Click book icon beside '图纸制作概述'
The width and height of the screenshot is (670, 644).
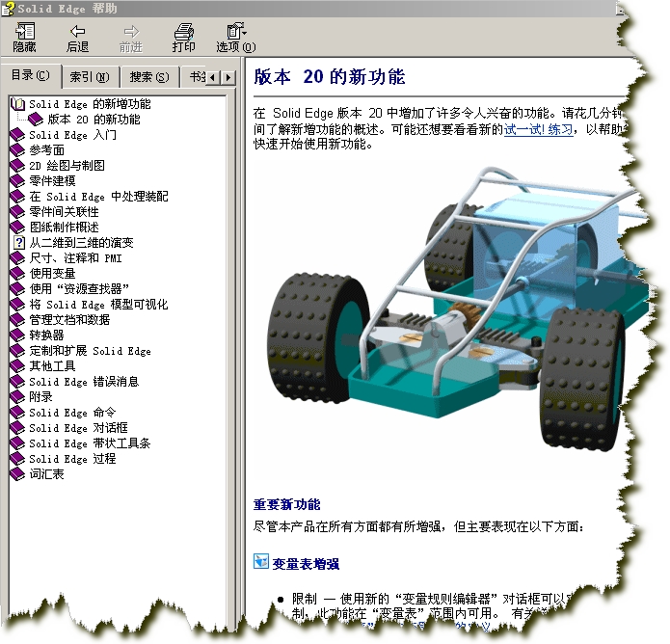tap(17, 227)
